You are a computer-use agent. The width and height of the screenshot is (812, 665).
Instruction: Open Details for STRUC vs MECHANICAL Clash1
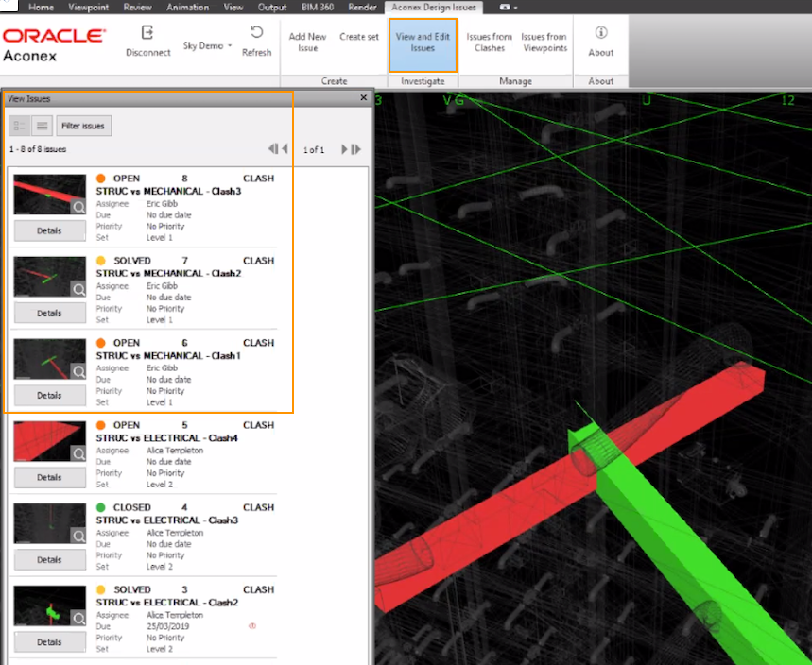(50, 396)
